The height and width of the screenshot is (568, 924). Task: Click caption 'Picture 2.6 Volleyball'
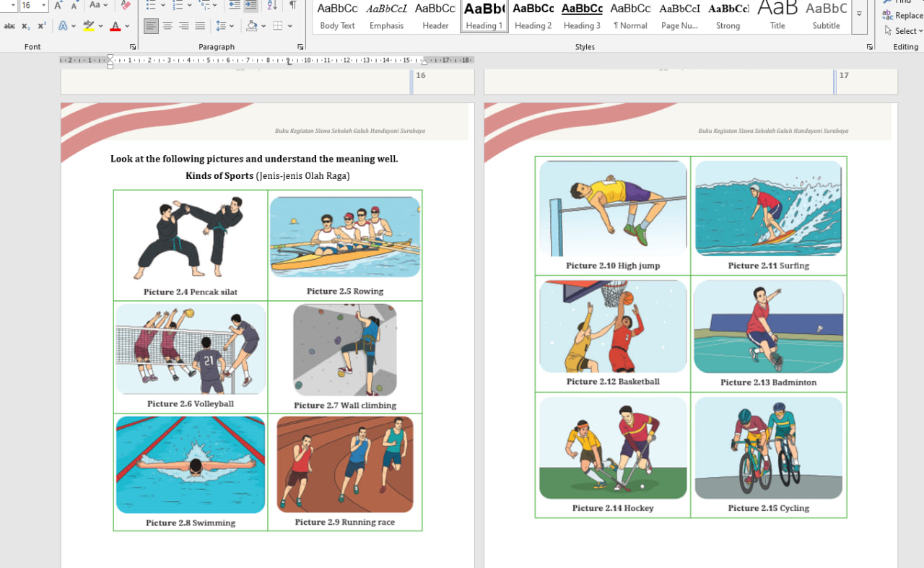click(191, 403)
